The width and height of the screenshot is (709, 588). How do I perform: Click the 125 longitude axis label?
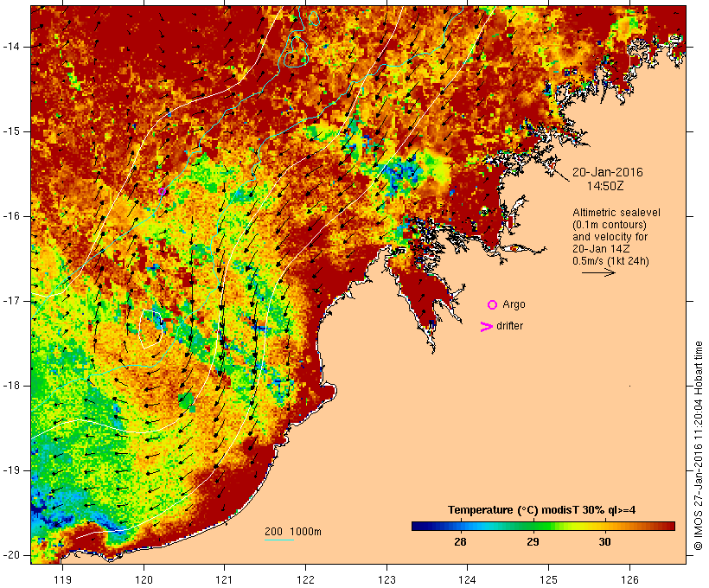[548, 579]
